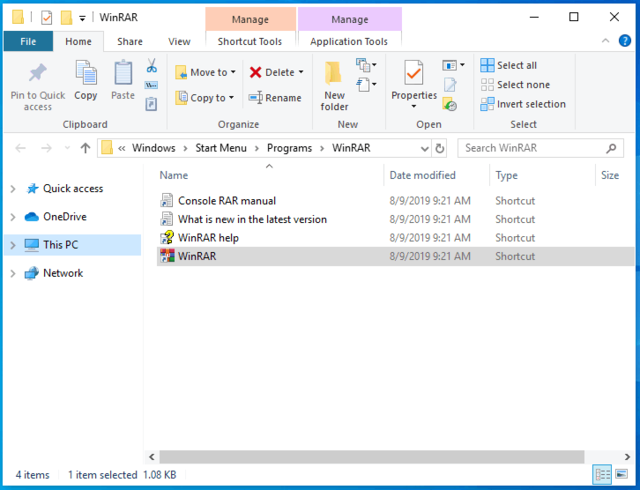Image resolution: width=640 pixels, height=490 pixels.
Task: Click the Help question mark icon
Action: [625, 40]
